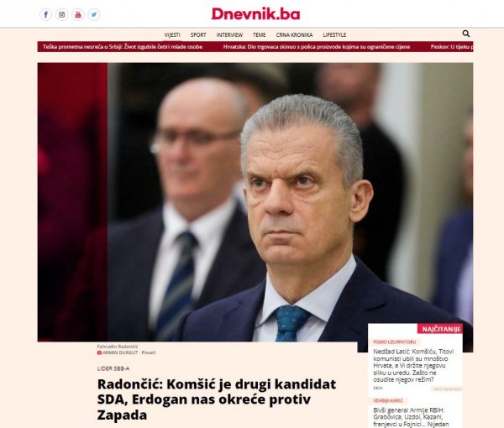Select the VIJESTI menu item
This screenshot has width=504, height=428.
pos(172,34)
